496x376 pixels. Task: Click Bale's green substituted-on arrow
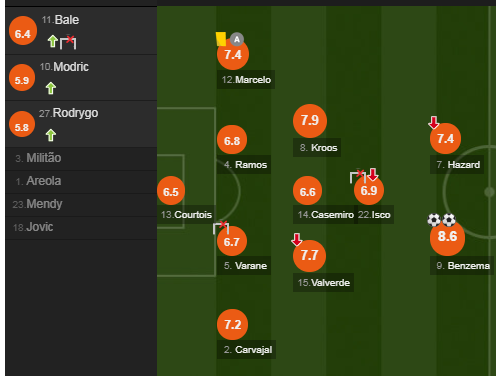click(52, 41)
